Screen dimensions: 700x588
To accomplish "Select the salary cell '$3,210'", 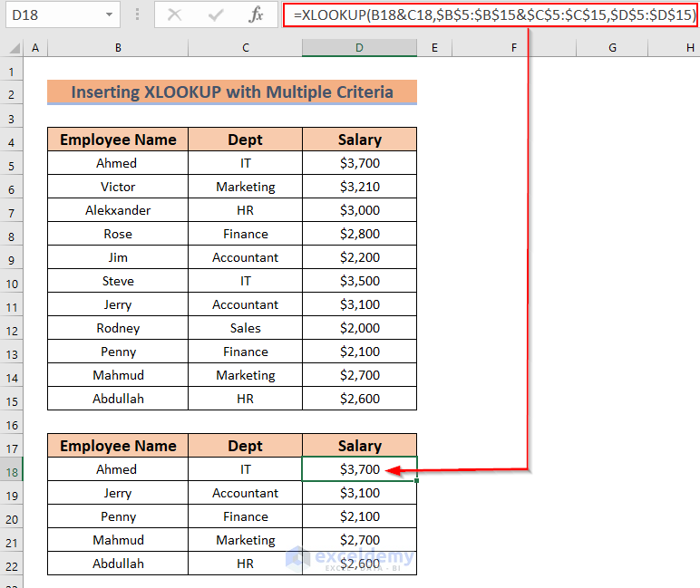I will 359,187.
